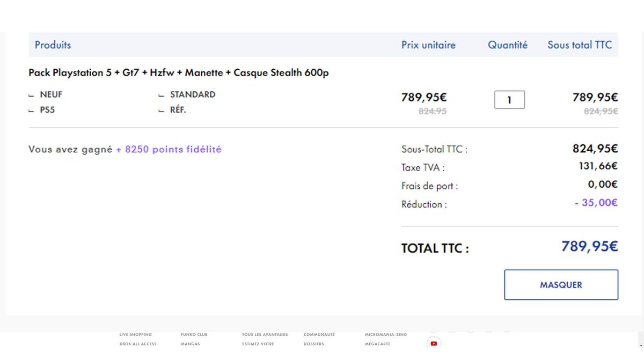Click the Sous-Total TTC value 824,95€
Viewport: 644px width, 362px height.
click(596, 149)
